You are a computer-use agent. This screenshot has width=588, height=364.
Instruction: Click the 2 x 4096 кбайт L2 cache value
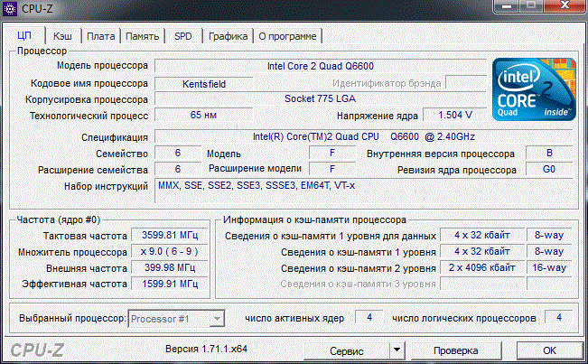(x=482, y=267)
